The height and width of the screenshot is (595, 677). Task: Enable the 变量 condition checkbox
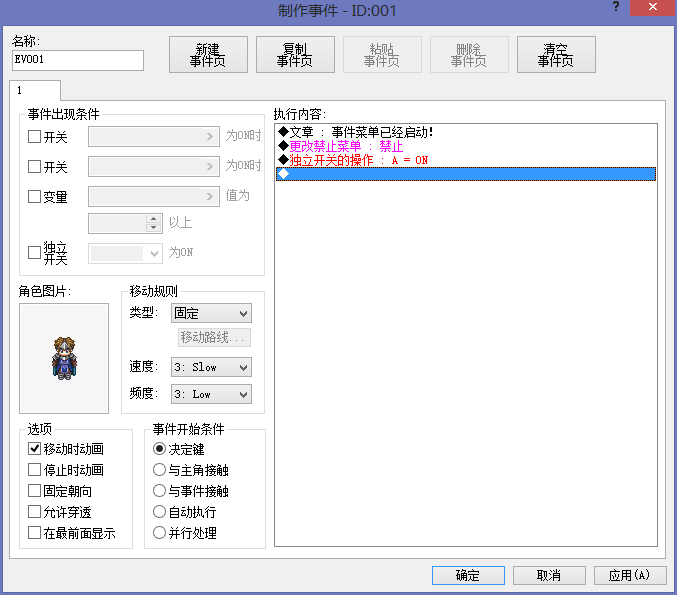[x=34, y=196]
